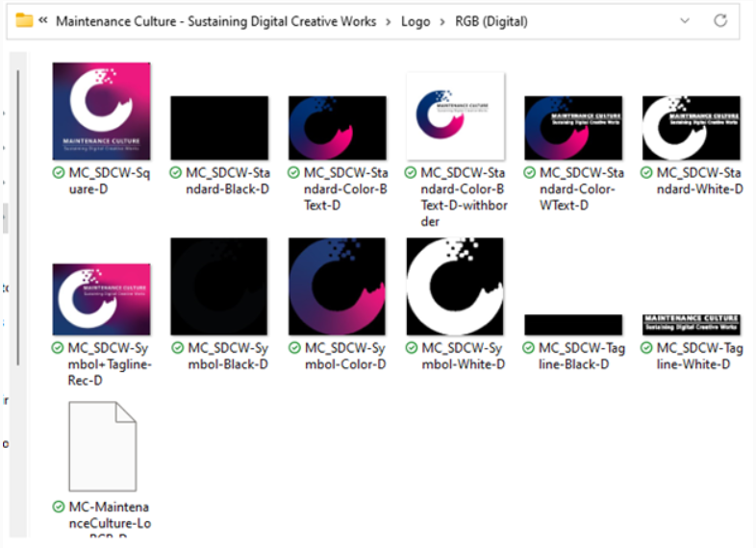Select the MC_SDCW-Standard-Color-WText-D thumbnail
The image size is (756, 548).
pyautogui.click(x=573, y=128)
